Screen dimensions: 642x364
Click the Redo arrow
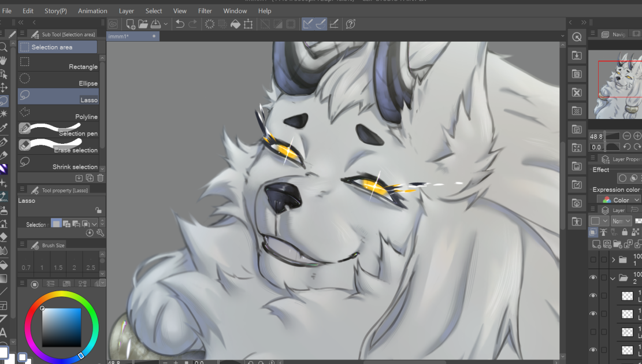coord(192,24)
